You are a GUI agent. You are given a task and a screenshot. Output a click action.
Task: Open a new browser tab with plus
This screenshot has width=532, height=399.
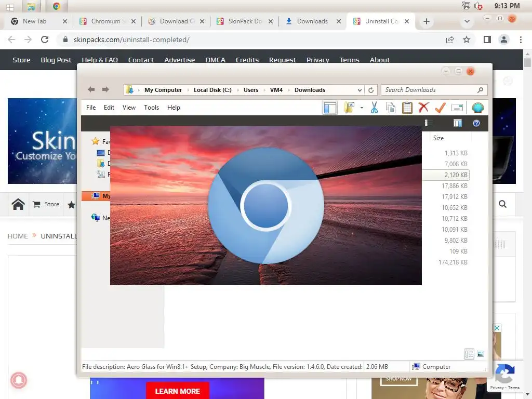pyautogui.click(x=427, y=21)
